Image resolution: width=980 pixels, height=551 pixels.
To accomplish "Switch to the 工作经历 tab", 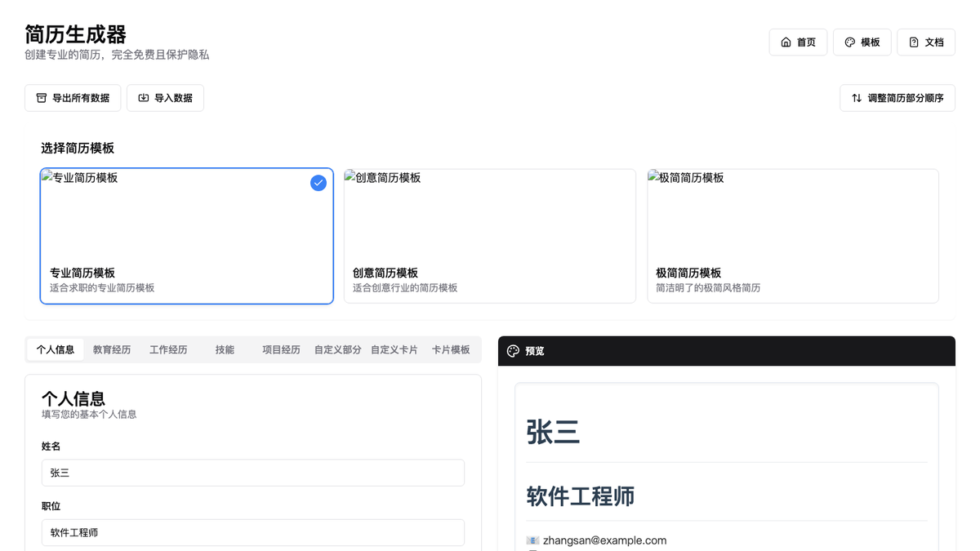I will (x=168, y=349).
